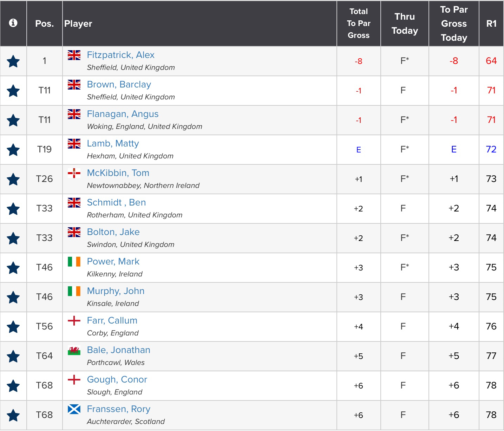The height and width of the screenshot is (431, 504).
Task: Open Flanagan, Angus player details
Action: click(x=123, y=114)
